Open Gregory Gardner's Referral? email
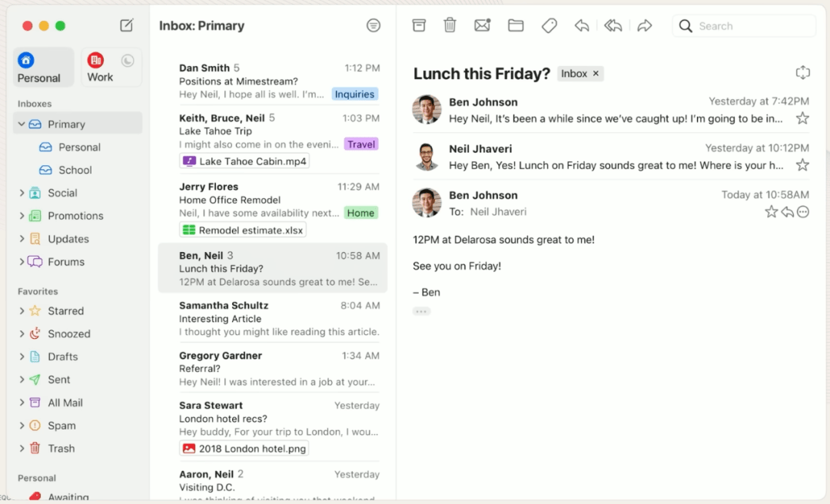 [x=273, y=369]
